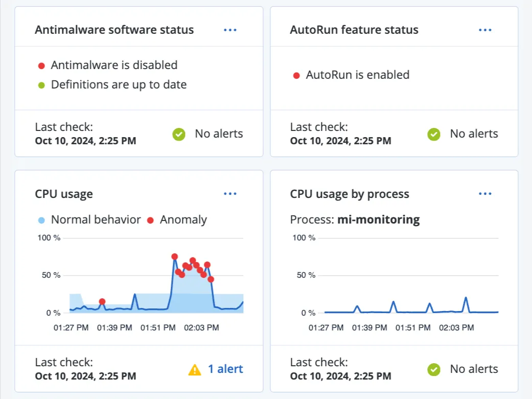The height and width of the screenshot is (399, 532).
Task: Open the CPU usage by process ellipsis menu
Action: (x=485, y=194)
